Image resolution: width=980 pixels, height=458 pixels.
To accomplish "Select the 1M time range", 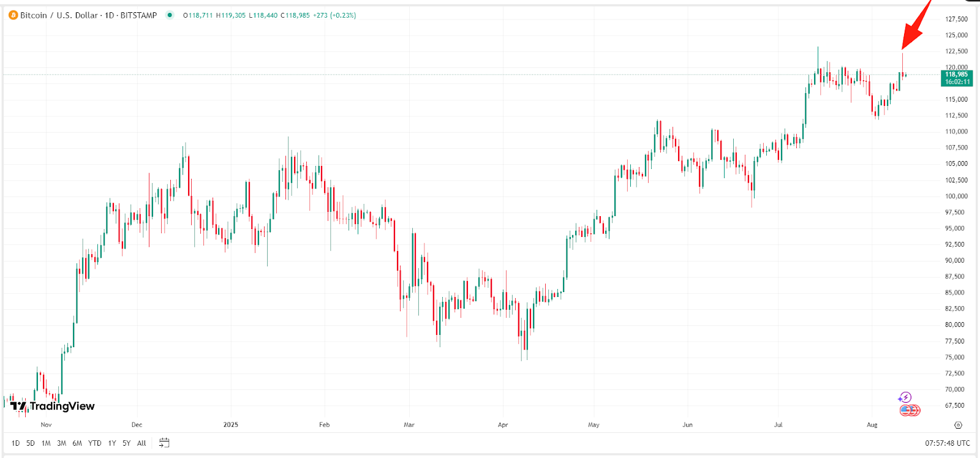I will (45, 443).
